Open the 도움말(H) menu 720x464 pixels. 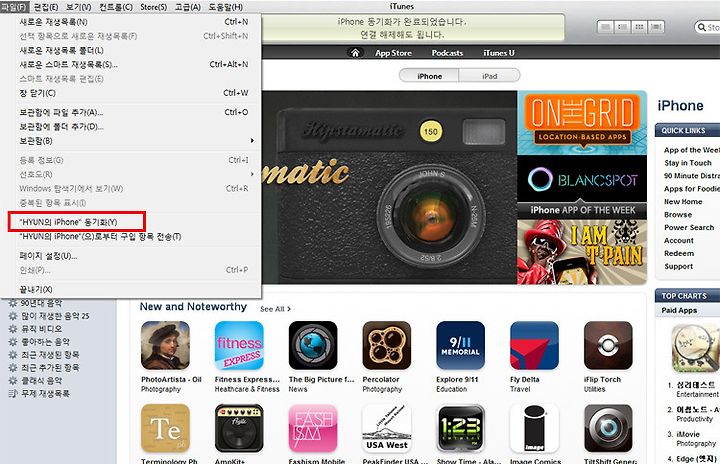click(x=225, y=7)
